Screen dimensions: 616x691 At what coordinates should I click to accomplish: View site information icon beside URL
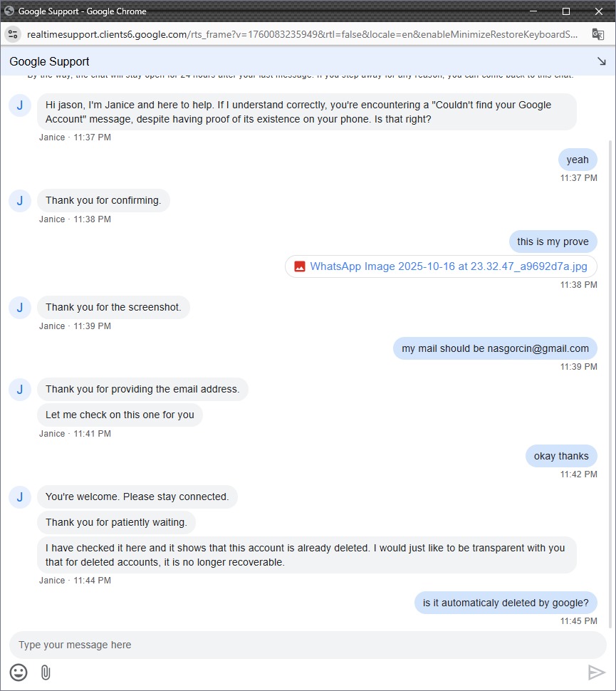pyautogui.click(x=12, y=34)
